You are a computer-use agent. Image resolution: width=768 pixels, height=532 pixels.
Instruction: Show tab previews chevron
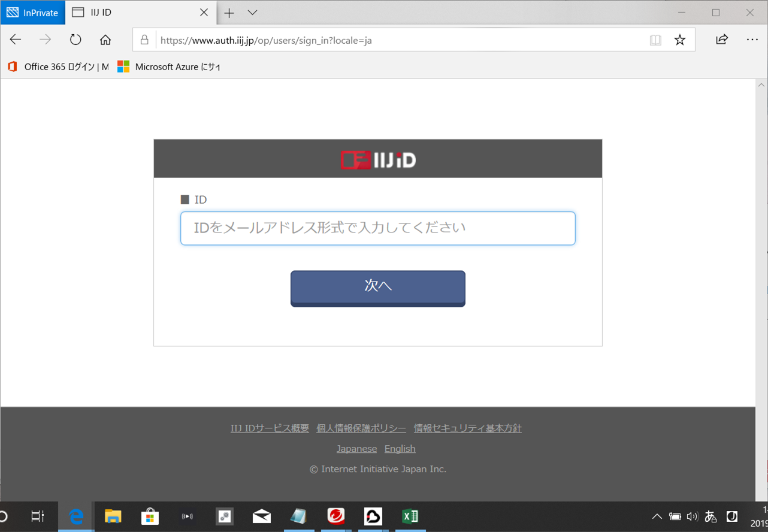point(252,13)
